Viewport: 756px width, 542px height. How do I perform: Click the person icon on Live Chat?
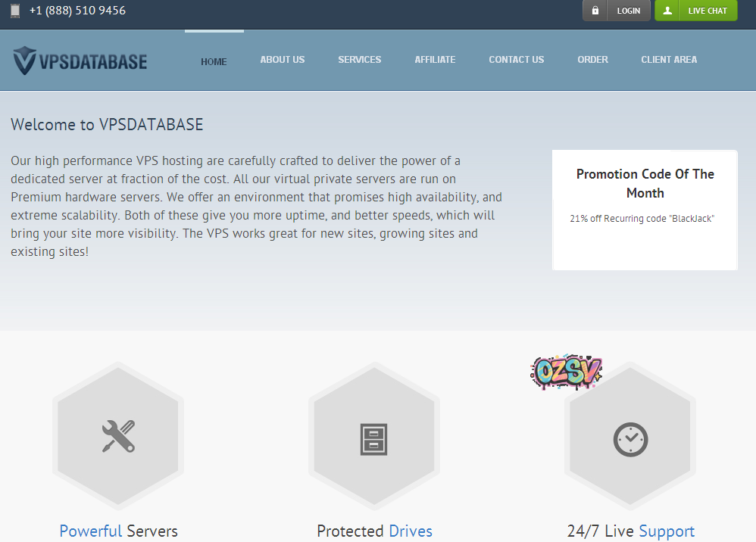pyautogui.click(x=667, y=11)
